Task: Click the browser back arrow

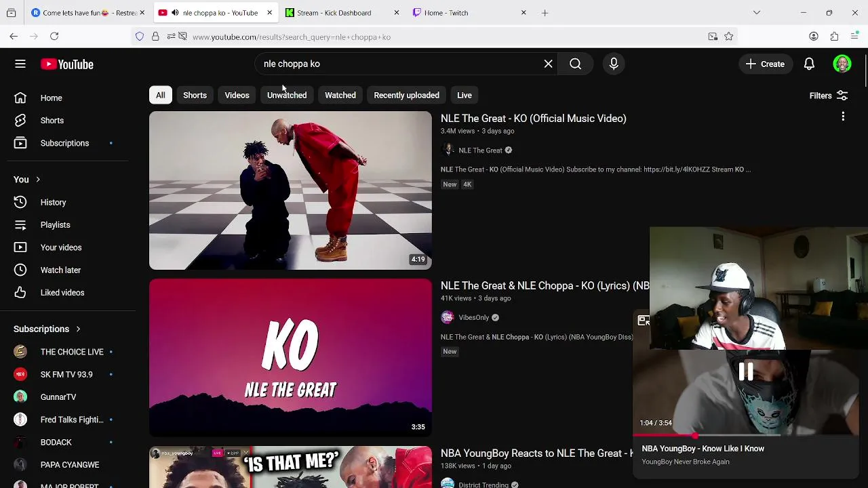Action: tap(14, 36)
